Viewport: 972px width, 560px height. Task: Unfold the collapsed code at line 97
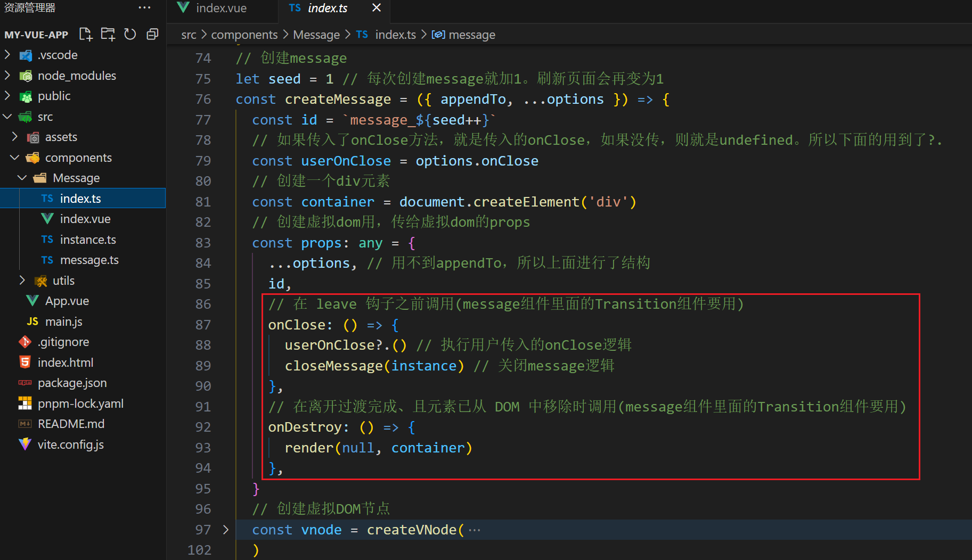226,530
